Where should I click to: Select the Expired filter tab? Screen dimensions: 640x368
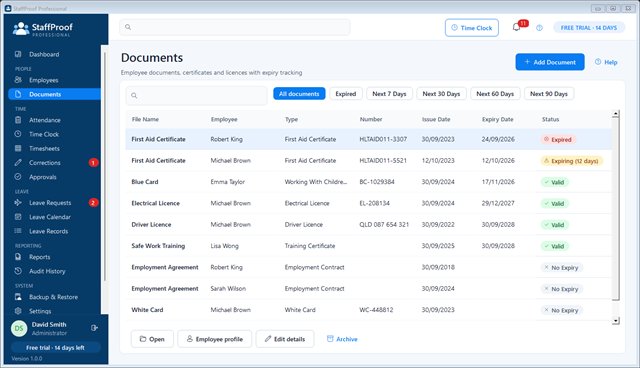click(x=346, y=94)
